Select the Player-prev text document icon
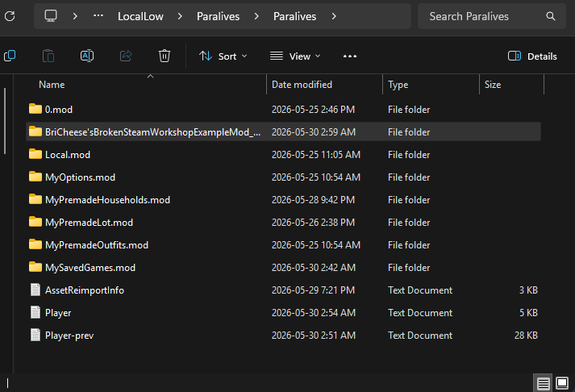This screenshot has height=392, width=575. [35, 335]
